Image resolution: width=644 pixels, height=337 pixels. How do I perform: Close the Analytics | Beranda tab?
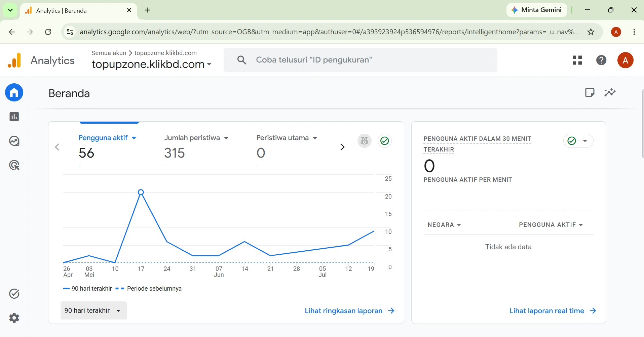pos(129,10)
